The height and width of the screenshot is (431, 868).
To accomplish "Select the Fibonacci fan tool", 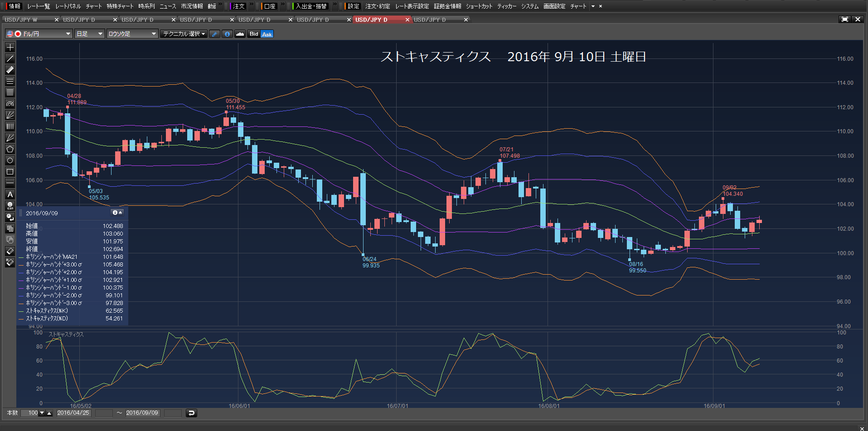I will [10, 115].
